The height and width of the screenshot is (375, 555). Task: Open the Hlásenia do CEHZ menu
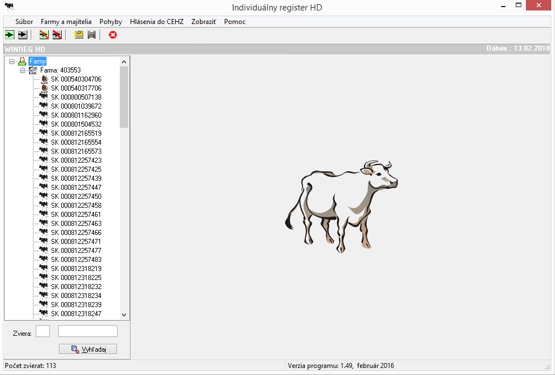tap(156, 22)
